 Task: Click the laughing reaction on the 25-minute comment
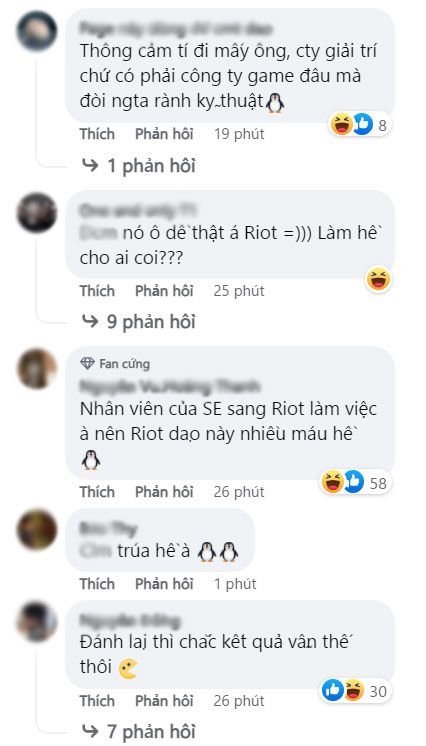click(378, 279)
